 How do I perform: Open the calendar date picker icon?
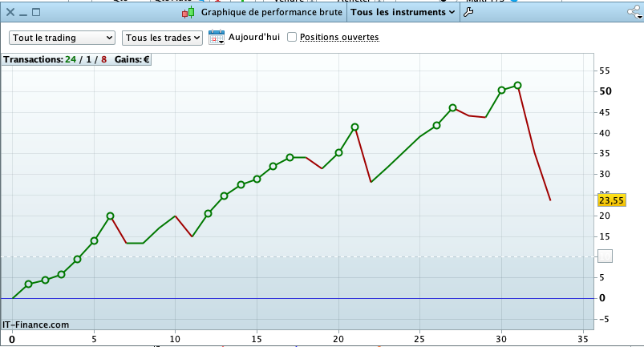217,38
